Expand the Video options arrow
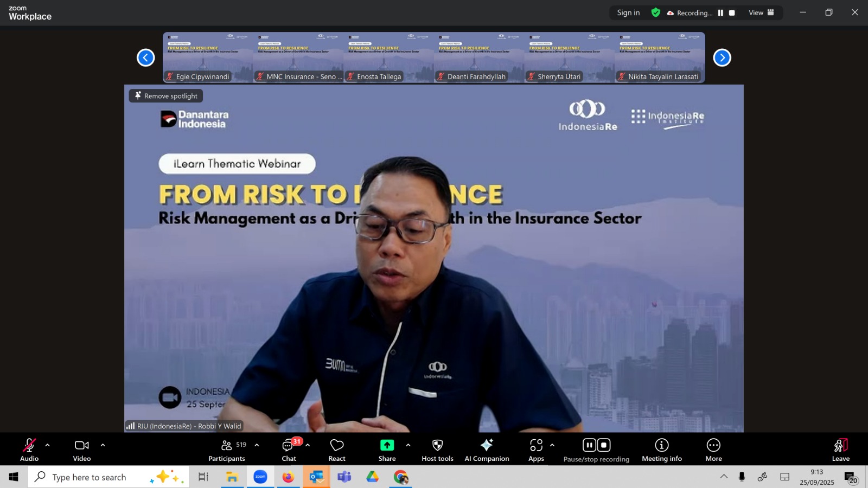This screenshot has width=868, height=488. click(x=103, y=445)
